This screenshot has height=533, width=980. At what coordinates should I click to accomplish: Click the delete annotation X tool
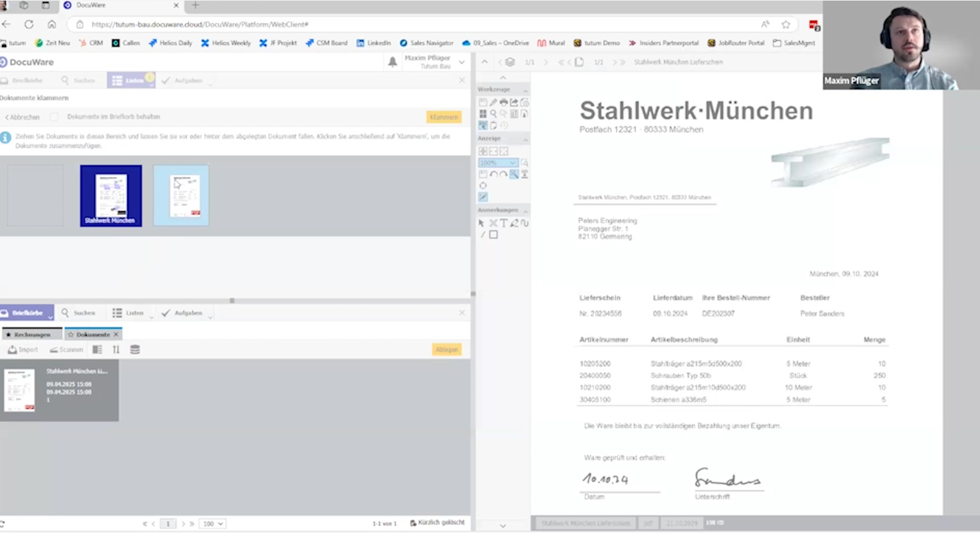coord(493,223)
